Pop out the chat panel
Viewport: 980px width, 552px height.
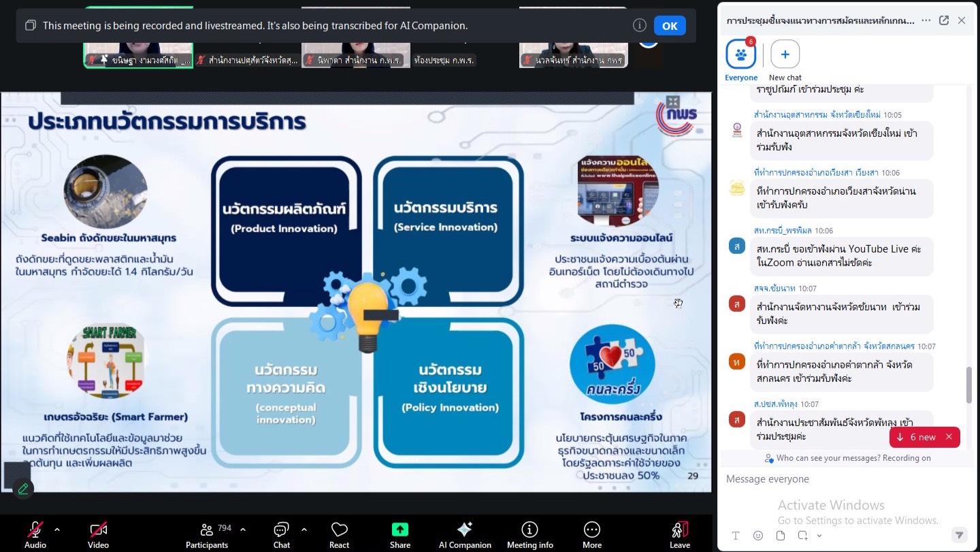tap(944, 20)
